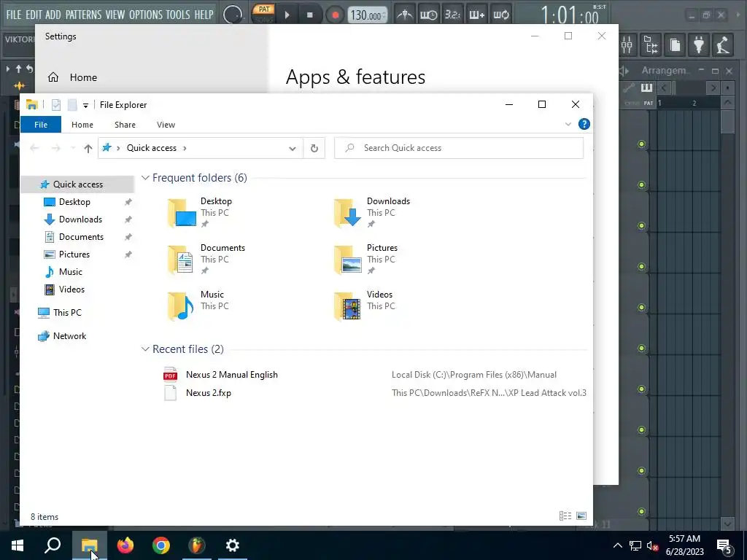Open the FL Studio TOOLS menu

point(178,15)
